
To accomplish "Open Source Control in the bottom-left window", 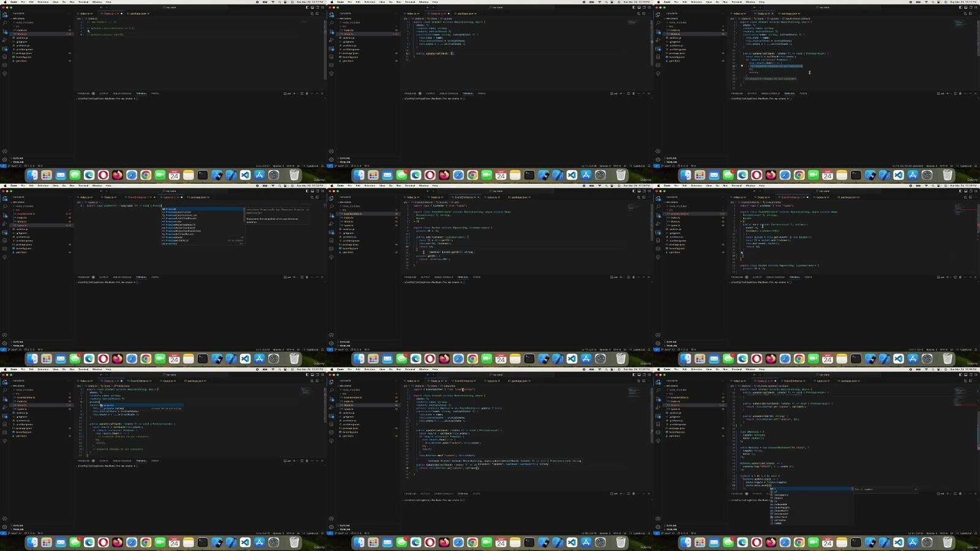I will click(x=5, y=399).
